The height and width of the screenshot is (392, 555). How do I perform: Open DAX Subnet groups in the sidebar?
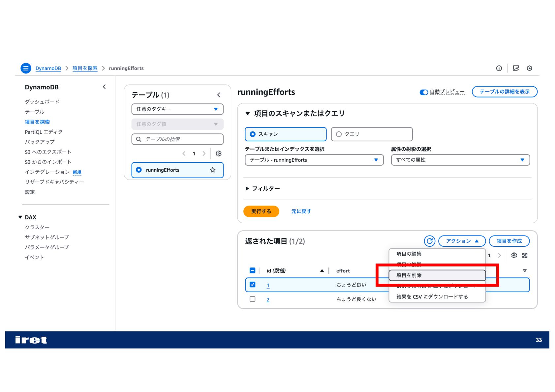[x=47, y=237]
